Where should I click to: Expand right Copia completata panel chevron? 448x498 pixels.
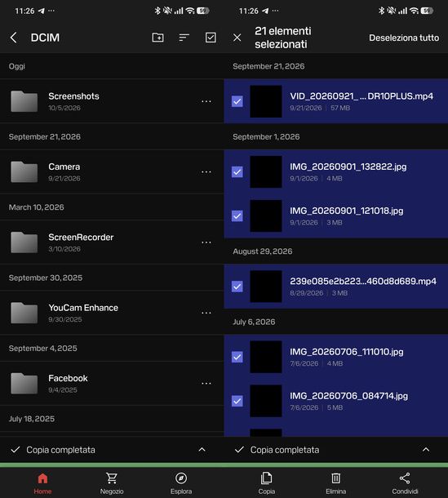(426, 450)
